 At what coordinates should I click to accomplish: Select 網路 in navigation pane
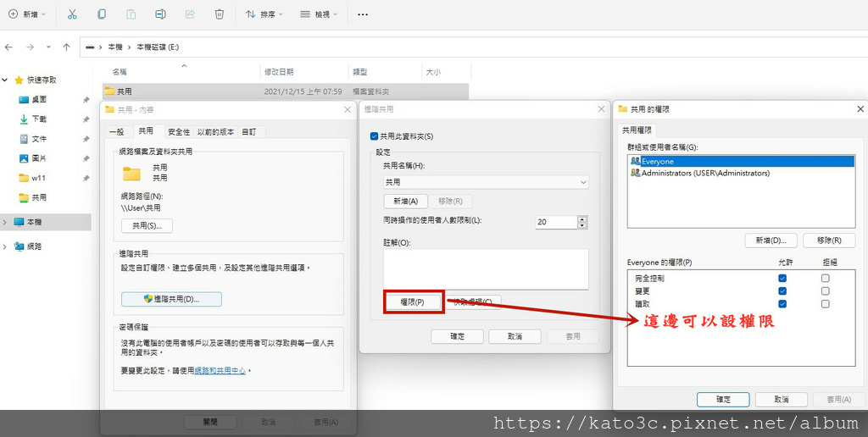(34, 246)
